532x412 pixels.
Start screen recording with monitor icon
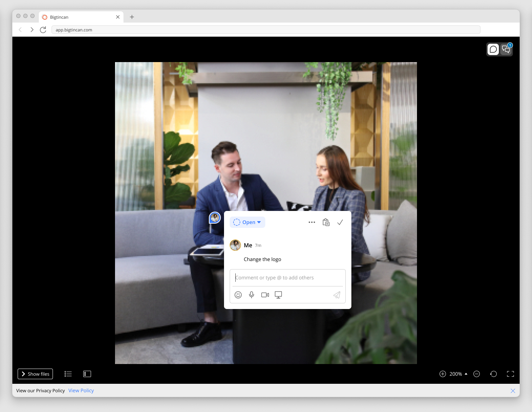(x=278, y=295)
